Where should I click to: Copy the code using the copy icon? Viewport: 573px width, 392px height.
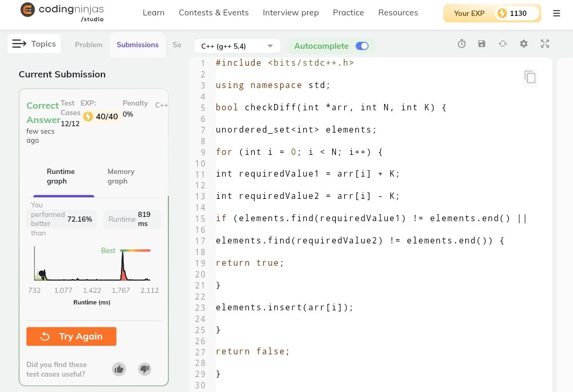click(530, 77)
